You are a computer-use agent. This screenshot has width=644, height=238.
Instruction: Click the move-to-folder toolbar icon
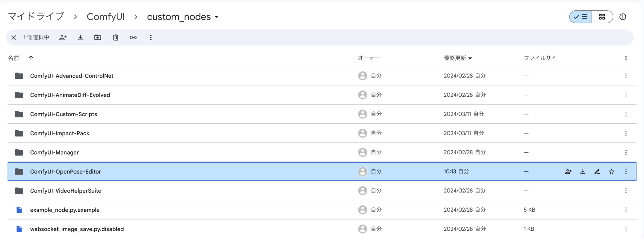pyautogui.click(x=98, y=38)
